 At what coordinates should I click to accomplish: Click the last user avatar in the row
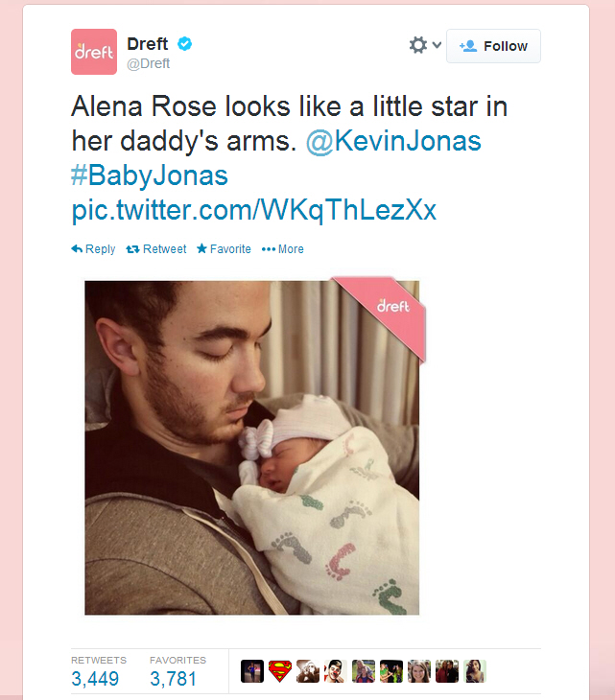pyautogui.click(x=475, y=671)
